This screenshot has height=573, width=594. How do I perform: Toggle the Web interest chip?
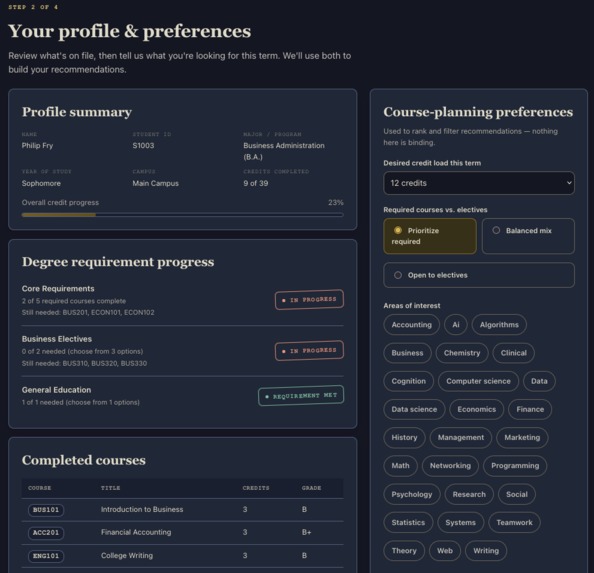[445, 551]
